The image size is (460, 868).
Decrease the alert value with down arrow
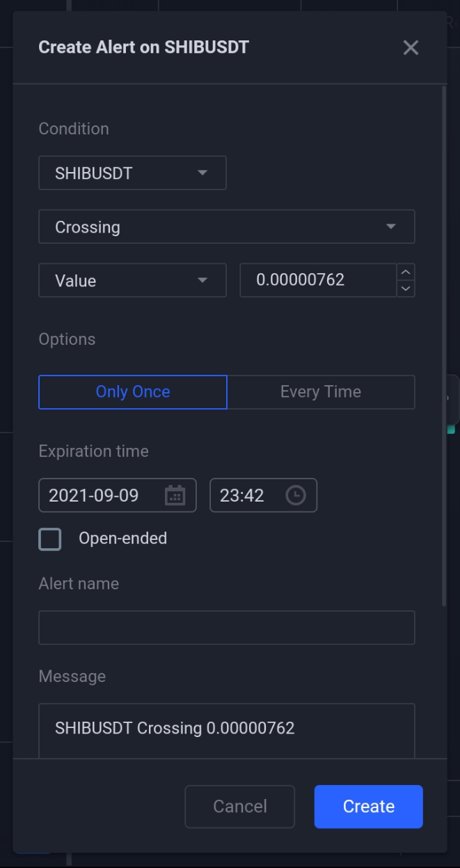click(x=406, y=288)
